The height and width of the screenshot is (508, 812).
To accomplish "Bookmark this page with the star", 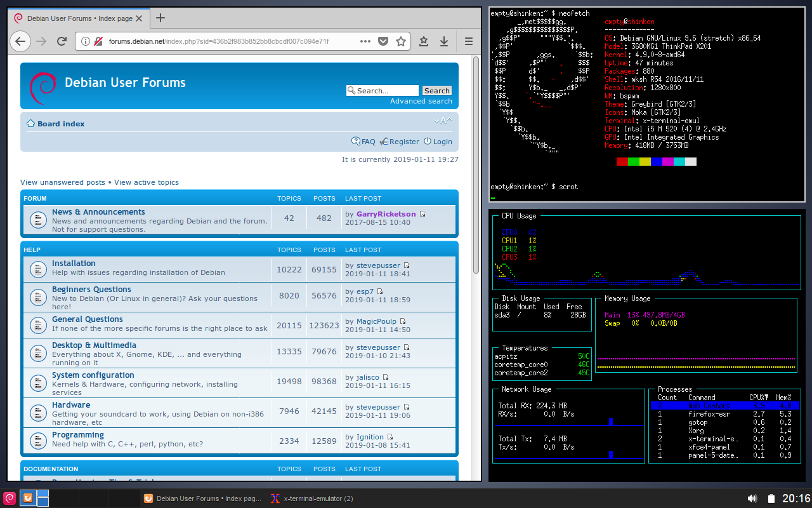I will pos(401,41).
